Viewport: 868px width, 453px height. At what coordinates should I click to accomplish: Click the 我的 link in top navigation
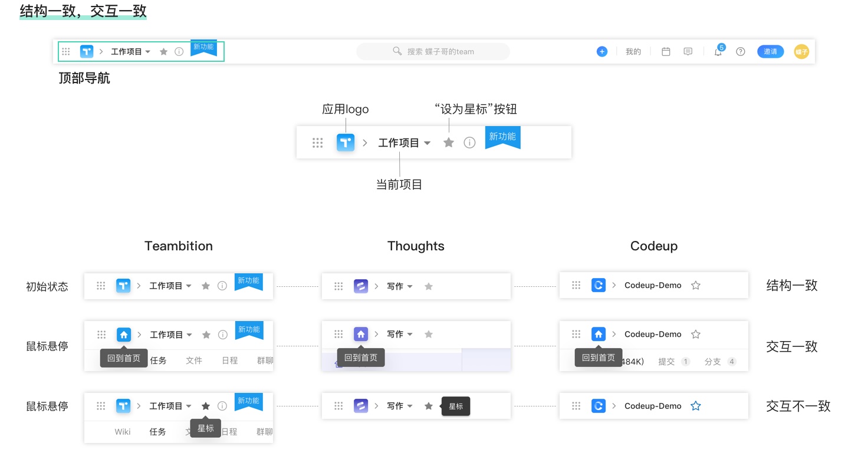click(633, 52)
